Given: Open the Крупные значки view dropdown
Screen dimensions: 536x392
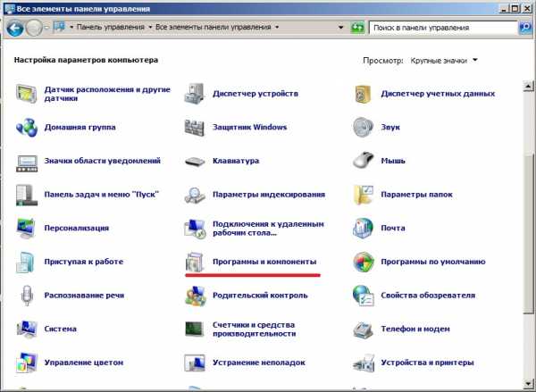Looking at the screenshot, I should coord(444,61).
